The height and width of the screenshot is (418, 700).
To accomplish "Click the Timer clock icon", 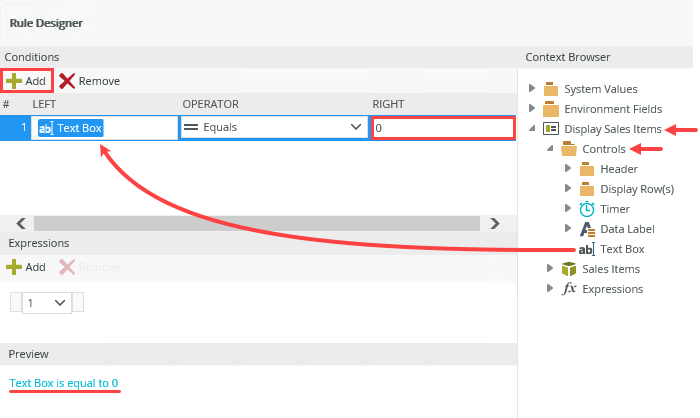I will [x=587, y=209].
